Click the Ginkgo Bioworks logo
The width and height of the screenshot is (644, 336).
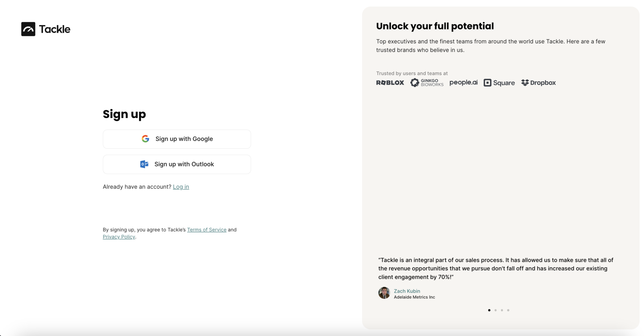tap(427, 83)
